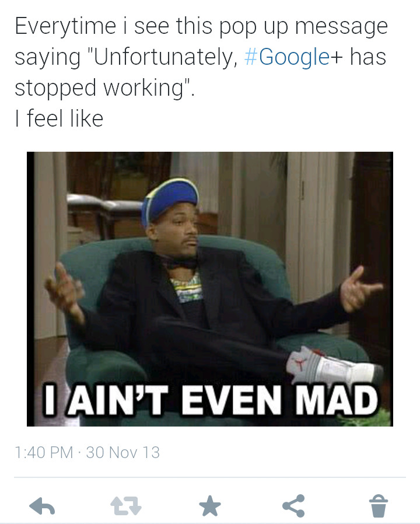This screenshot has width=420, height=524.
Task: Tap the 'stopped working' text line
Action: click(x=104, y=88)
